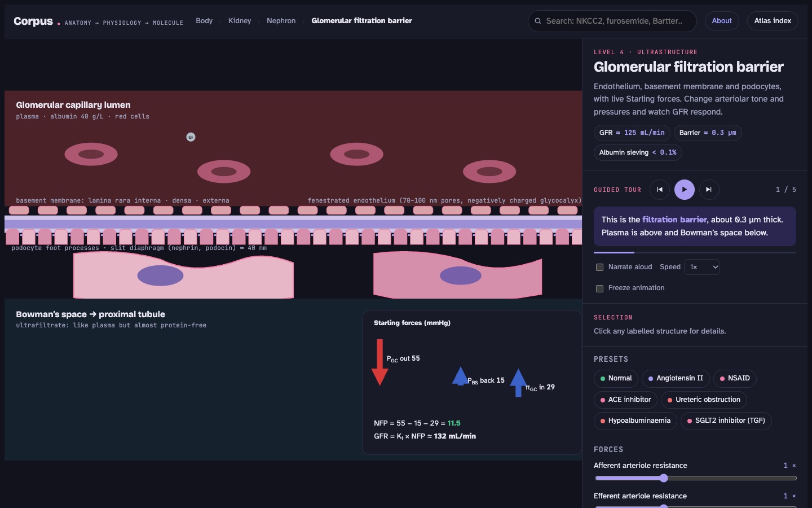The width and height of the screenshot is (812, 508).
Task: Click the blue π_GC oncotic arrow
Action: click(x=518, y=383)
